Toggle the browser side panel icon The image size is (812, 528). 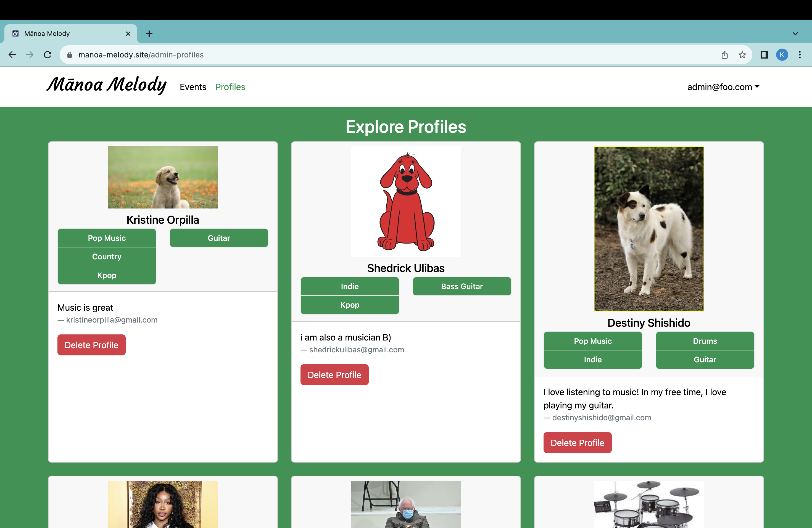pyautogui.click(x=764, y=55)
